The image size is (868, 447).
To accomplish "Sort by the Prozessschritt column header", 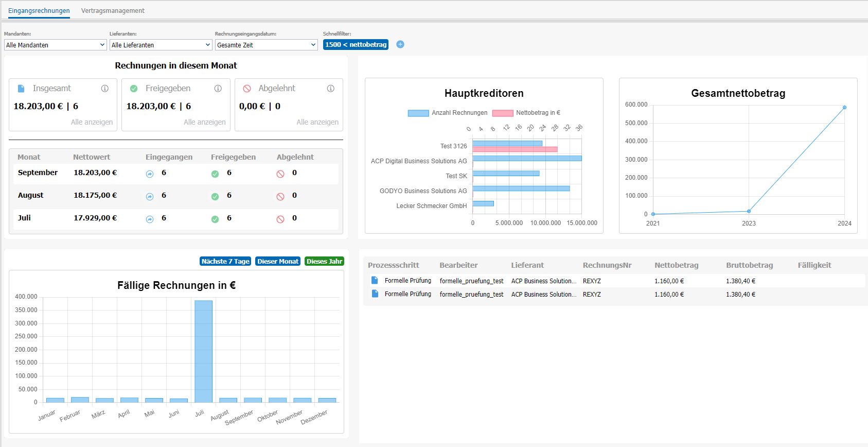I will 394,265.
